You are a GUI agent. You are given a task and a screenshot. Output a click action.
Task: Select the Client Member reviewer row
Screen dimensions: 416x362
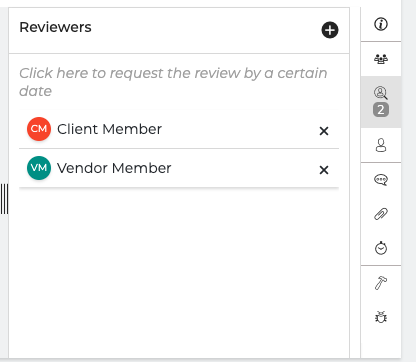pos(179,129)
